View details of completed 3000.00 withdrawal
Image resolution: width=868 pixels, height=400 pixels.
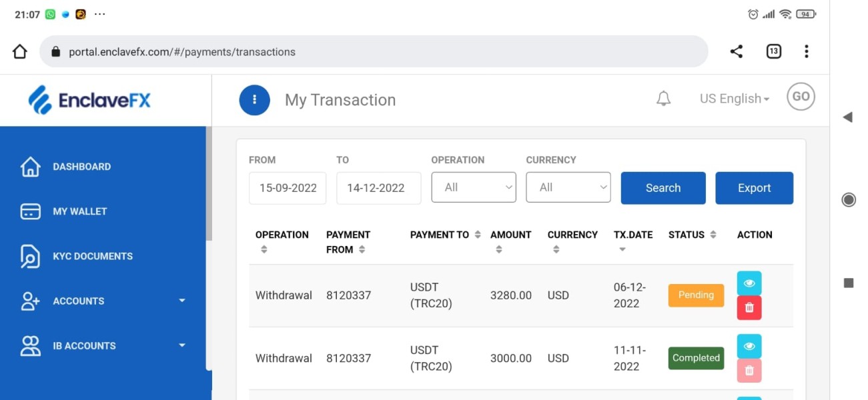coord(749,346)
